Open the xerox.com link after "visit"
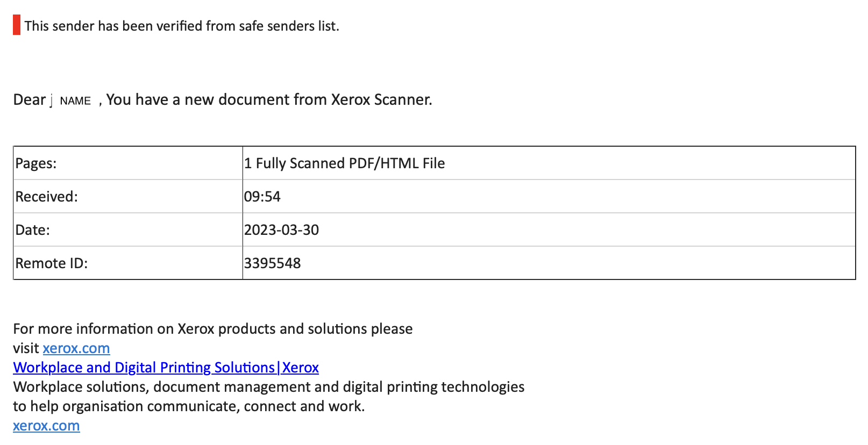 click(x=76, y=348)
